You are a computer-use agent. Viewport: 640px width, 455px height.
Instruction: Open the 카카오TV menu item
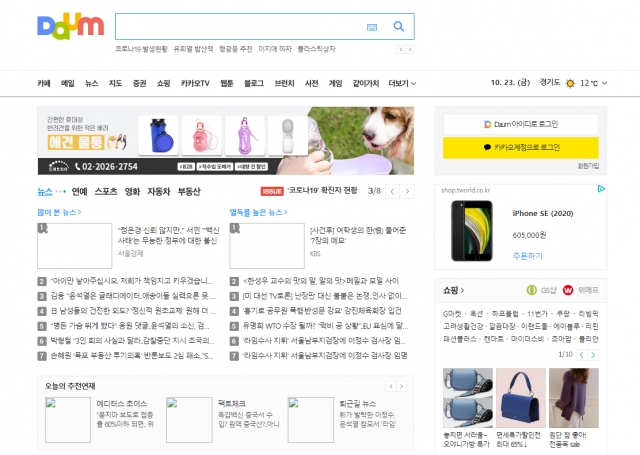(x=195, y=83)
